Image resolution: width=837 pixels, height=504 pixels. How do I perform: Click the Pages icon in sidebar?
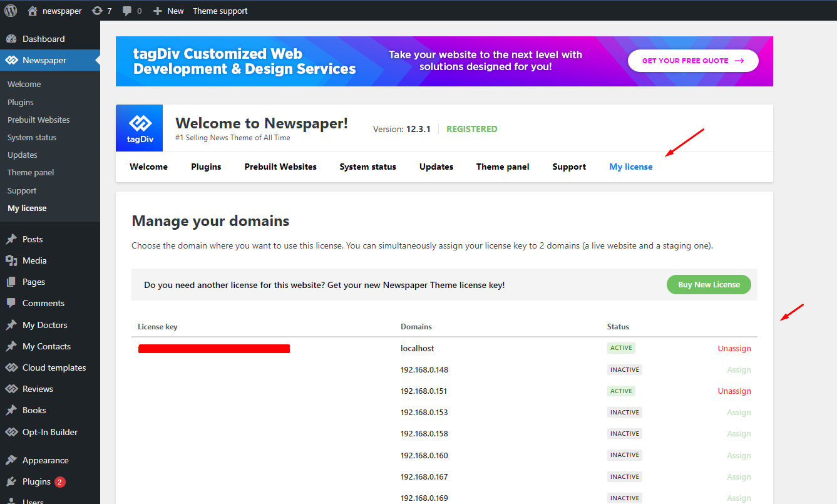(11, 282)
